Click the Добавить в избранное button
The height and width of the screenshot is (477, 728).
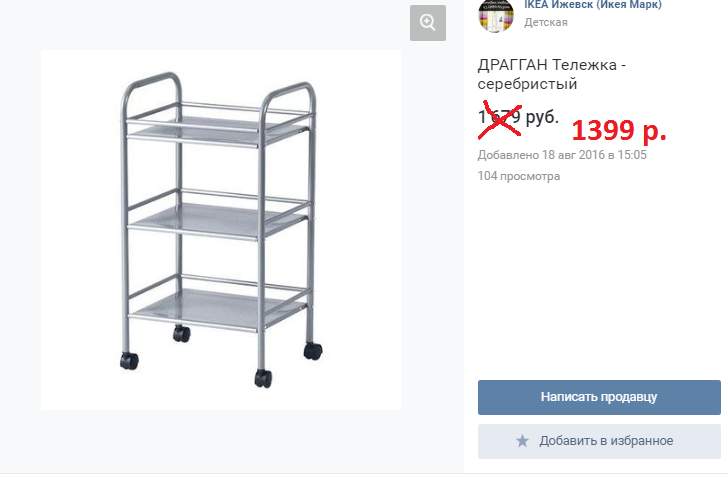click(x=599, y=441)
